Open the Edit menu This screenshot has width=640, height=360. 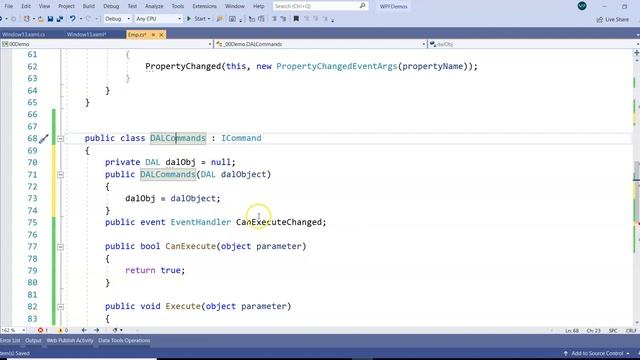click(x=26, y=6)
